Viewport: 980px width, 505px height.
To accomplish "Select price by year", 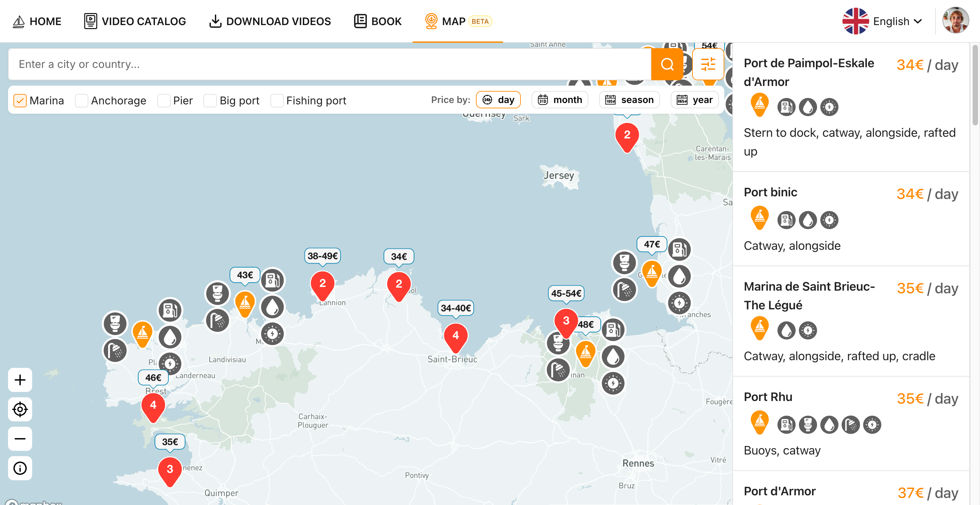I will pos(694,100).
